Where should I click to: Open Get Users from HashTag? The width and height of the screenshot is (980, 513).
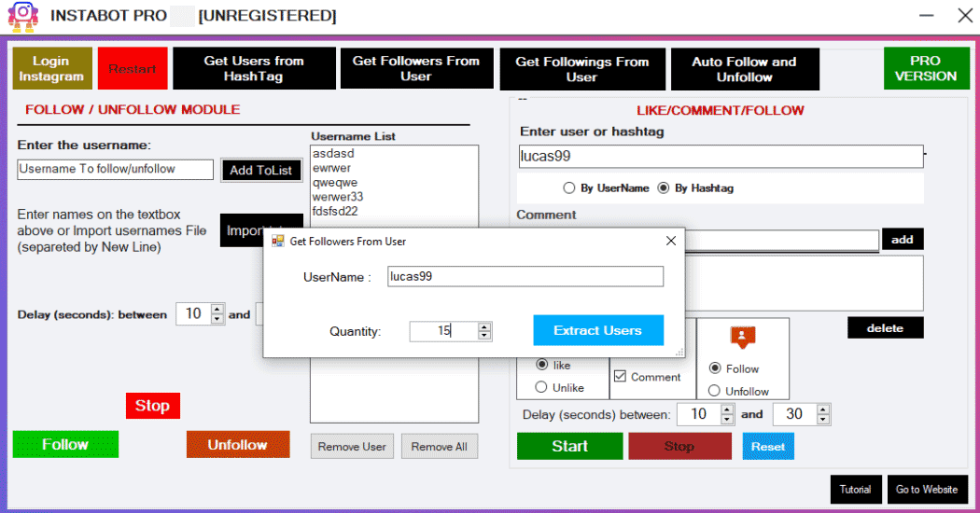[x=253, y=68]
